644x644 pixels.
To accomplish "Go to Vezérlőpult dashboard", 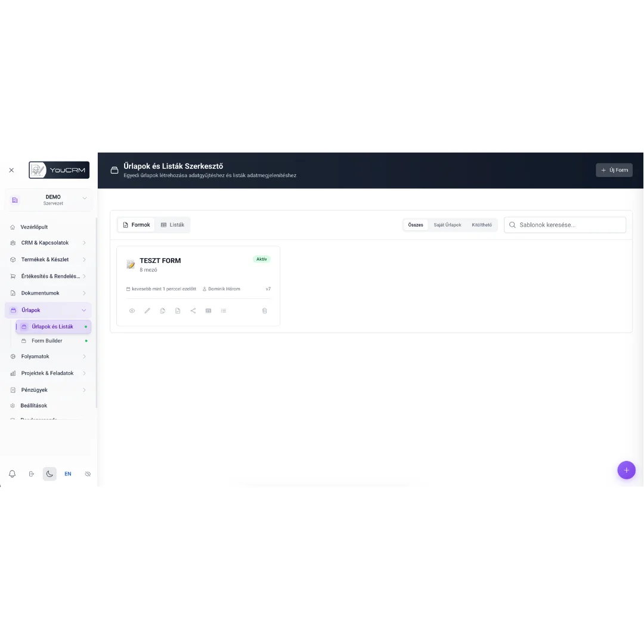I will pyautogui.click(x=34, y=227).
